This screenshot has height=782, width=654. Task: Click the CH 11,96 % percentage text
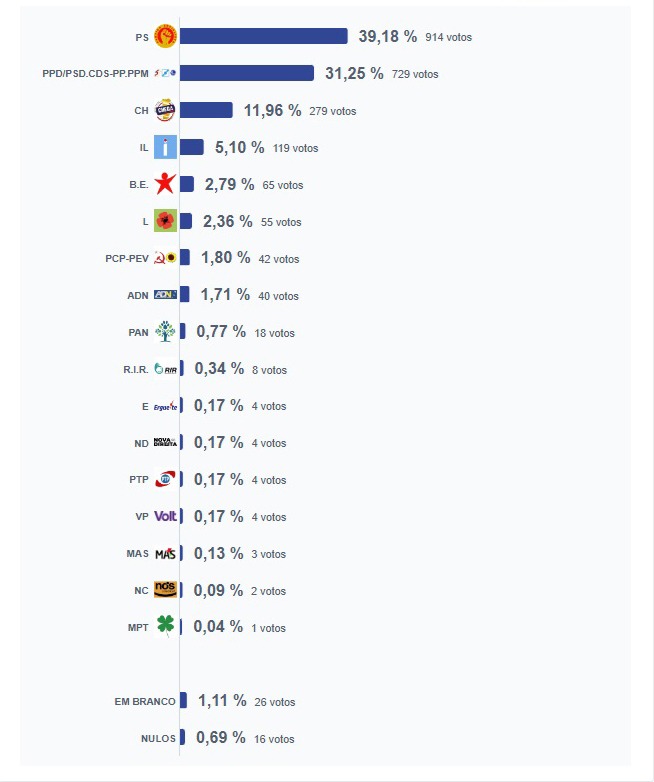point(272,110)
